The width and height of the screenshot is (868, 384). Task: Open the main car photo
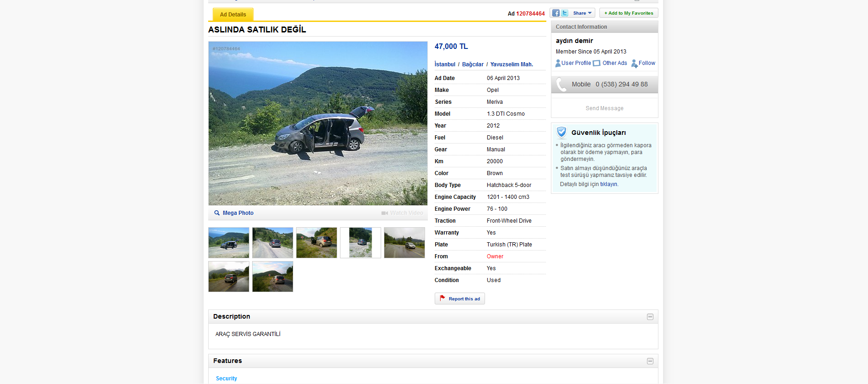318,123
